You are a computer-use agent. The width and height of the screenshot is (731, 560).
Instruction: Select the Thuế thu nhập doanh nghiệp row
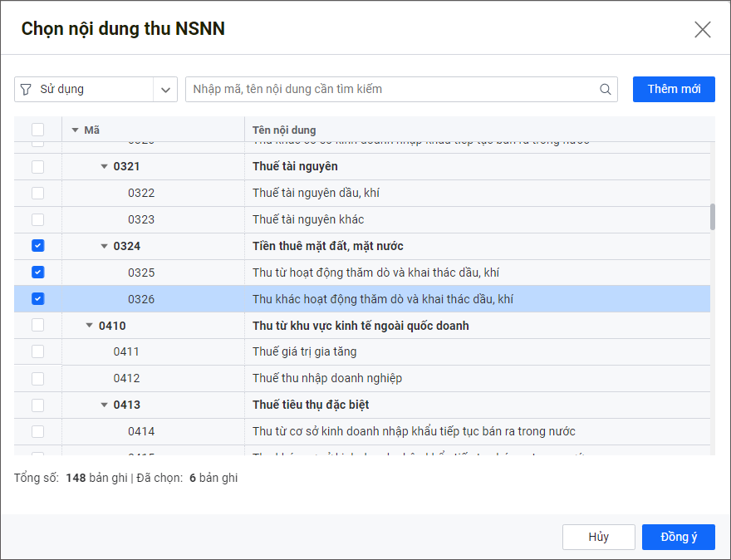[327, 379]
